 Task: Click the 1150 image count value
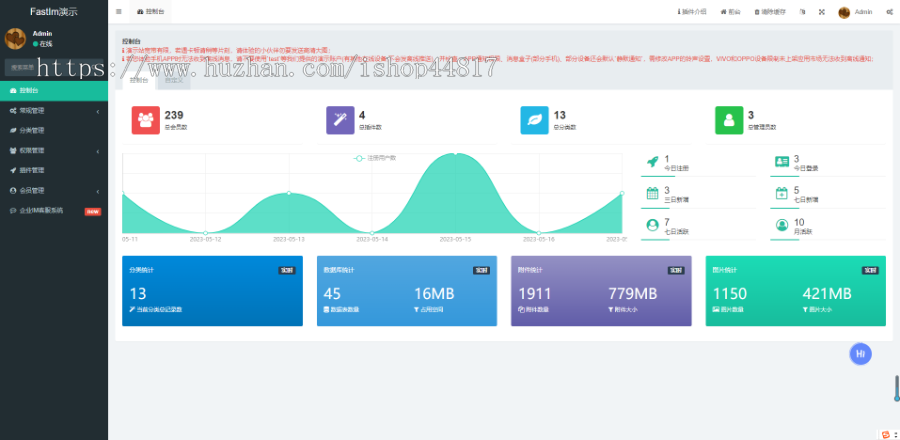[x=730, y=294]
